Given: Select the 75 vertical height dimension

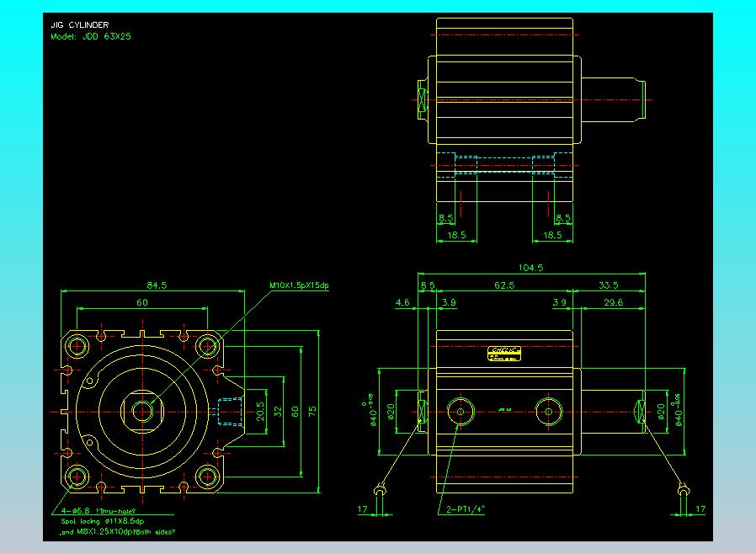Looking at the screenshot, I should pyautogui.click(x=312, y=412).
